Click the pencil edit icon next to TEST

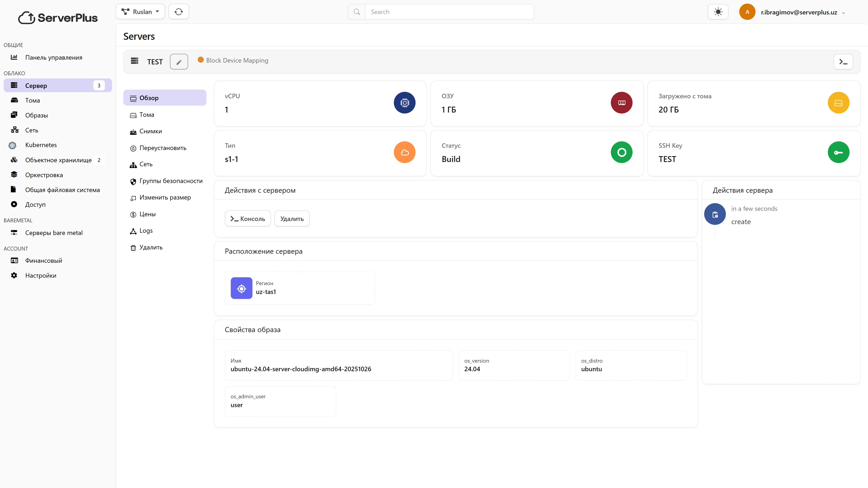coord(179,62)
